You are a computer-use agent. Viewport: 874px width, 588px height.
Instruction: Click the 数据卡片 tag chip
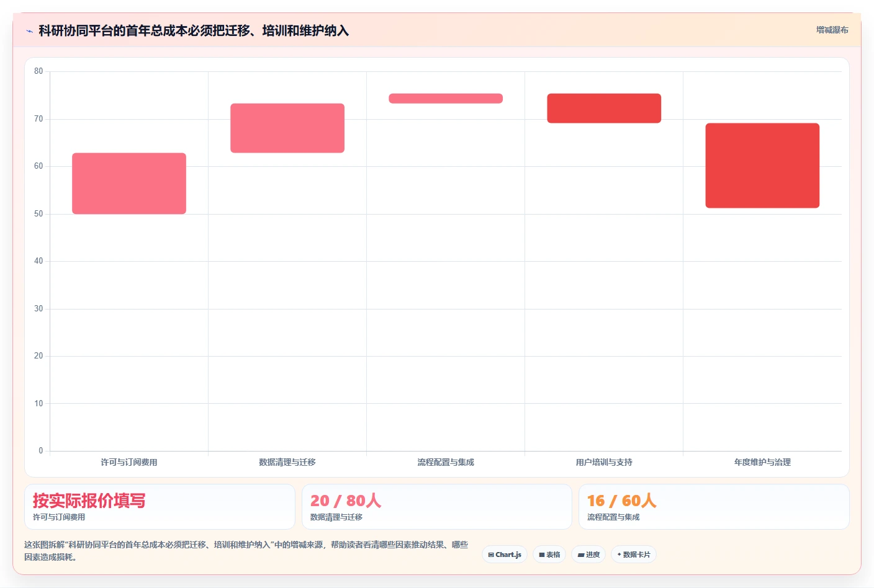coord(634,555)
